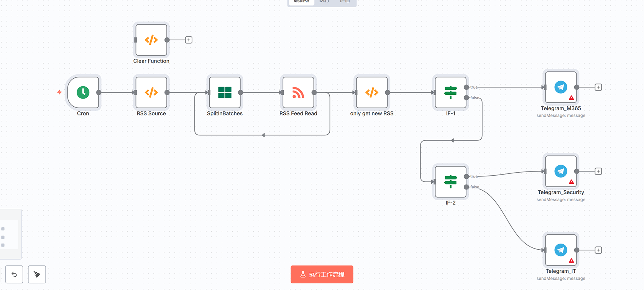
Task: Click plus connector after Telegram_M365
Action: [x=598, y=87]
